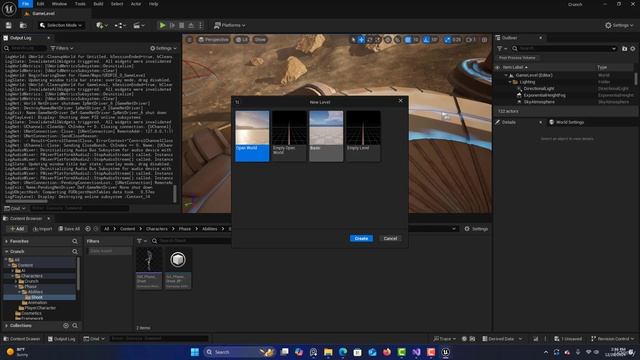Switch to the Details tab

[x=509, y=122]
